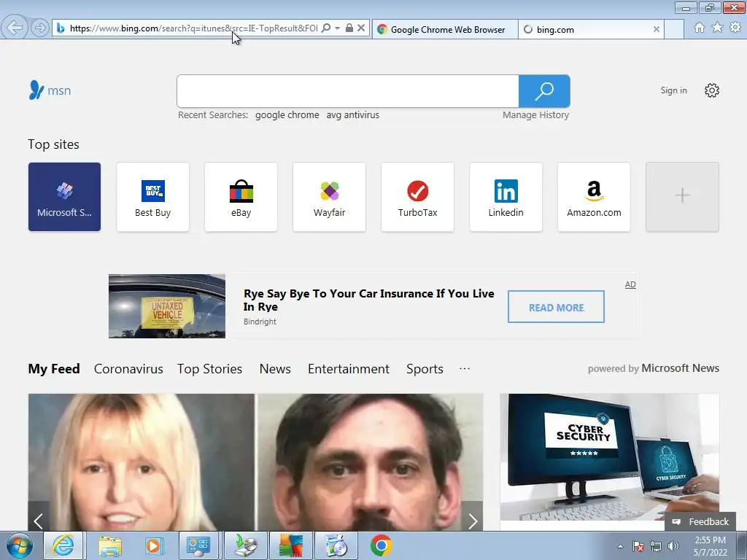Open the address bar autocomplete dropdown arrow
The image size is (747, 560).
337,28
